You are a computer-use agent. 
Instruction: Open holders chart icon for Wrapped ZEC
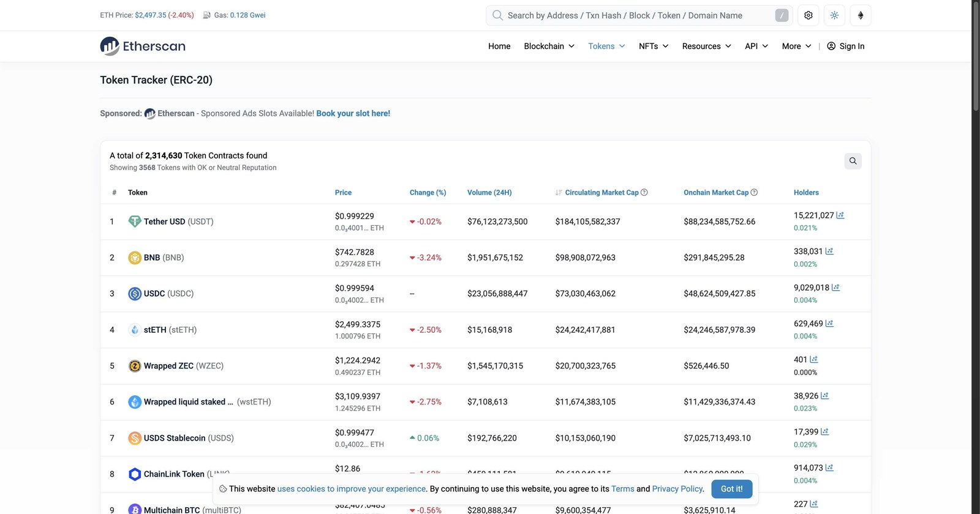[x=814, y=360]
